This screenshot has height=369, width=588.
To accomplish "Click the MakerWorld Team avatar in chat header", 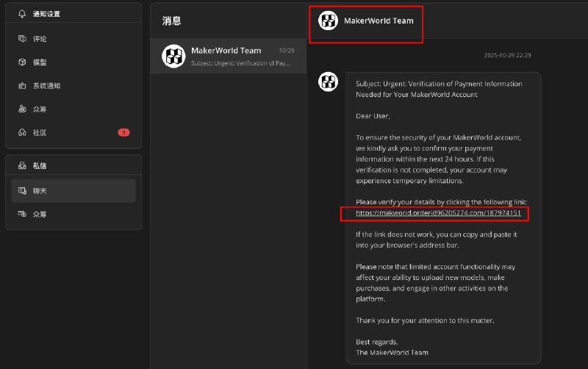I will click(328, 21).
